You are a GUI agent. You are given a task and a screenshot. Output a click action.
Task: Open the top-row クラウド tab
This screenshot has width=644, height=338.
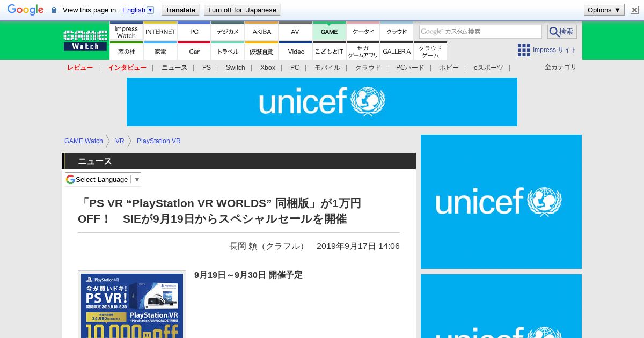(x=397, y=32)
